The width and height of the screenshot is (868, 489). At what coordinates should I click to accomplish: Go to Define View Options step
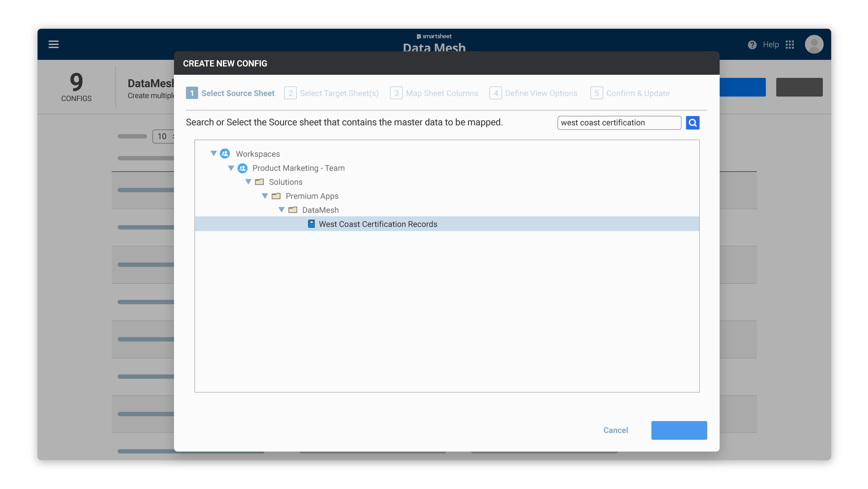[533, 93]
